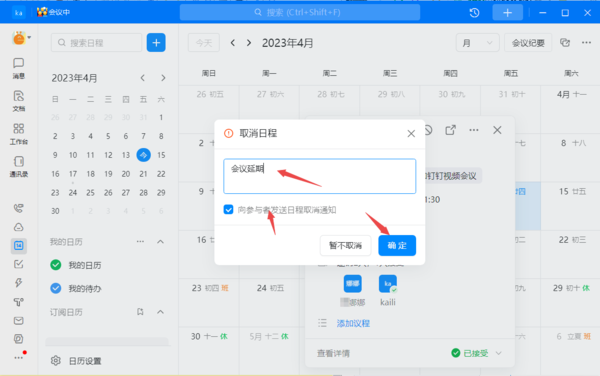Open the mail envelope icon in sidebar
600x376 pixels.
18,321
